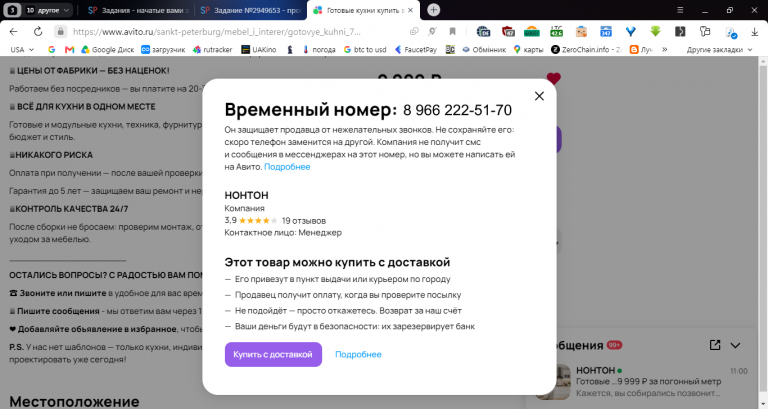This screenshot has height=409, width=768.
Task: Close the temporary number dialog
Action: click(539, 96)
